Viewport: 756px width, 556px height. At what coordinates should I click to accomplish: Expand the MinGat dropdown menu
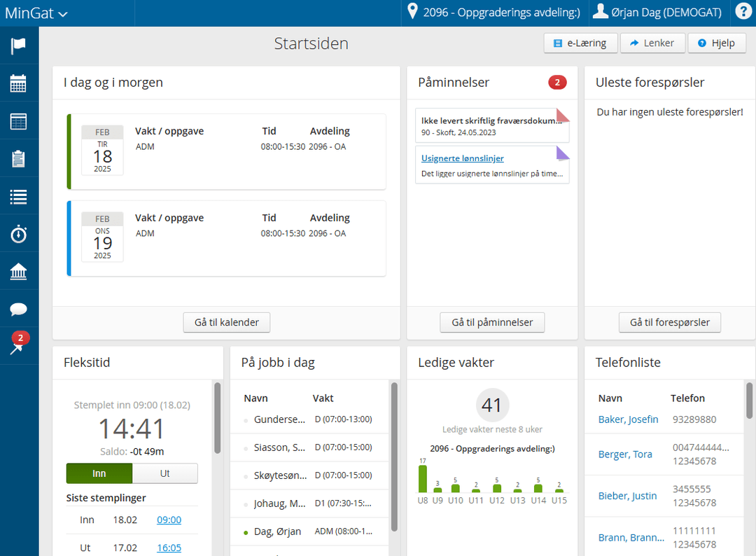coord(35,13)
